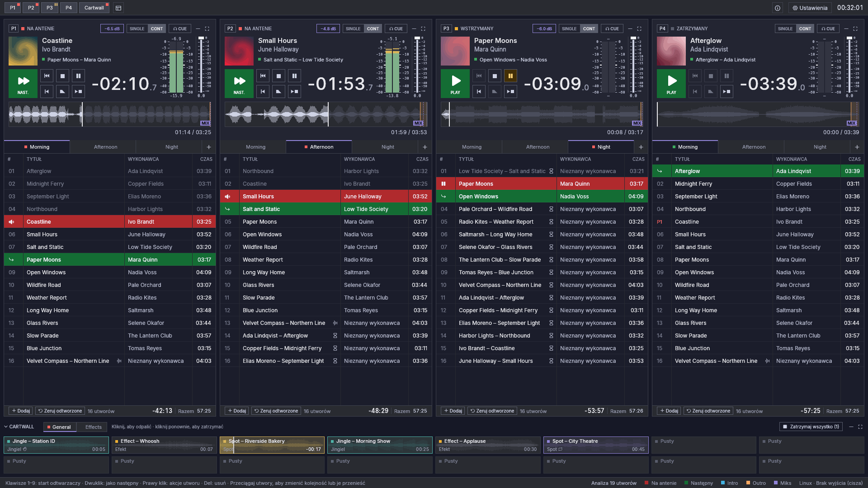Click the P1 NAST. next-track button
Screen dimensions: 868x488
tap(23, 84)
